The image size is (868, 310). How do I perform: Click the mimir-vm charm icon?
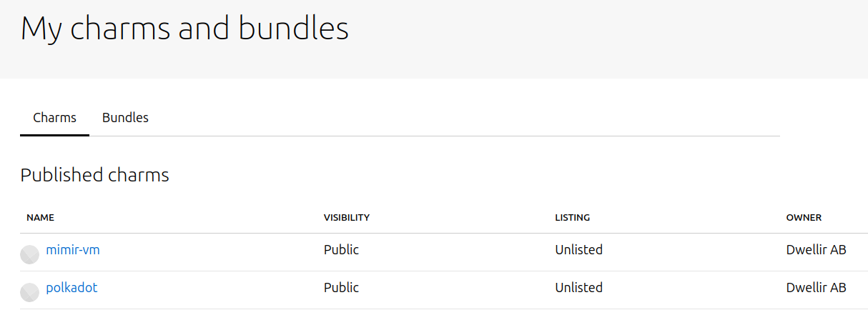click(29, 254)
